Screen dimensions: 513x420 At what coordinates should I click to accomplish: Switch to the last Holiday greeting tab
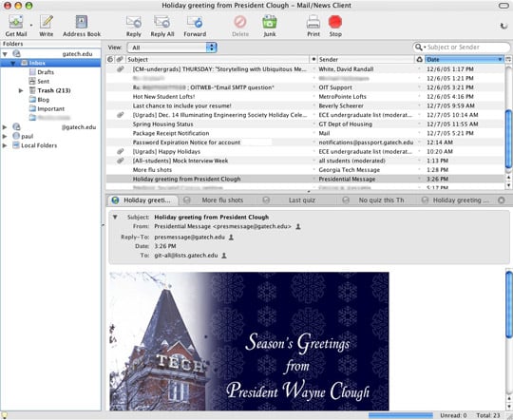click(456, 200)
